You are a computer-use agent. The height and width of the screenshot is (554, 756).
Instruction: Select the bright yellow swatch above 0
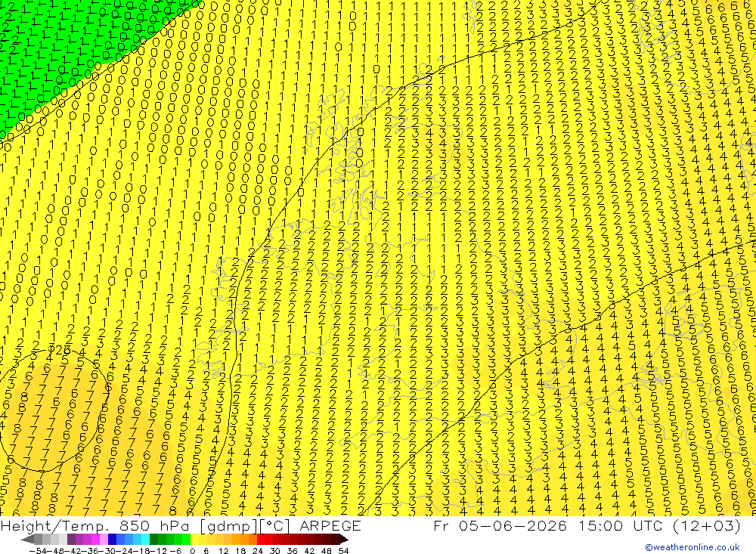(195, 539)
